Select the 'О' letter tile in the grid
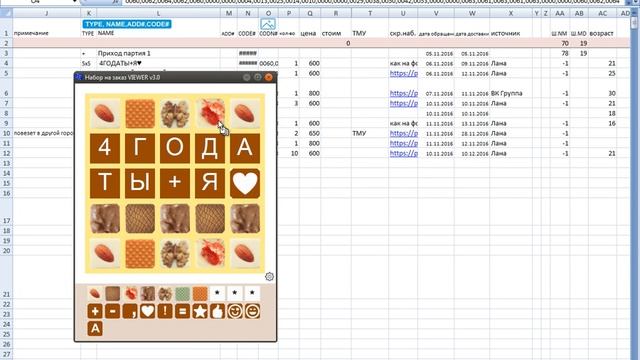The width and height of the screenshot is (640, 360). [175, 148]
